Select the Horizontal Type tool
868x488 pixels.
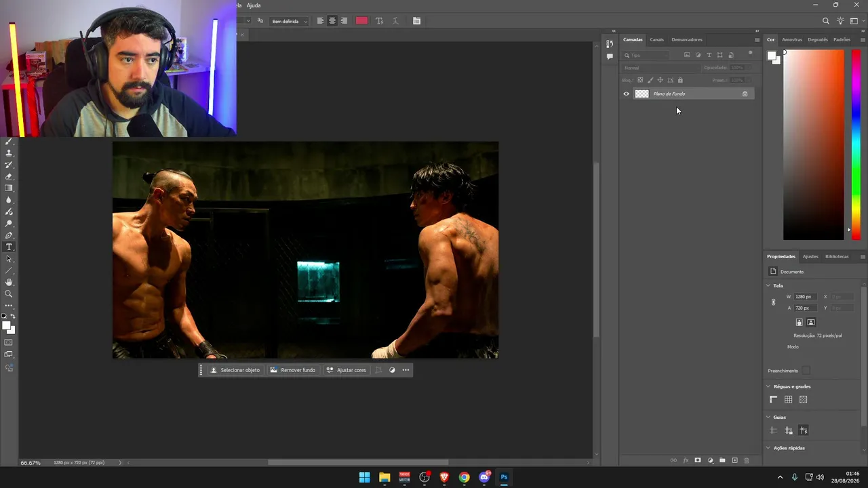point(9,247)
